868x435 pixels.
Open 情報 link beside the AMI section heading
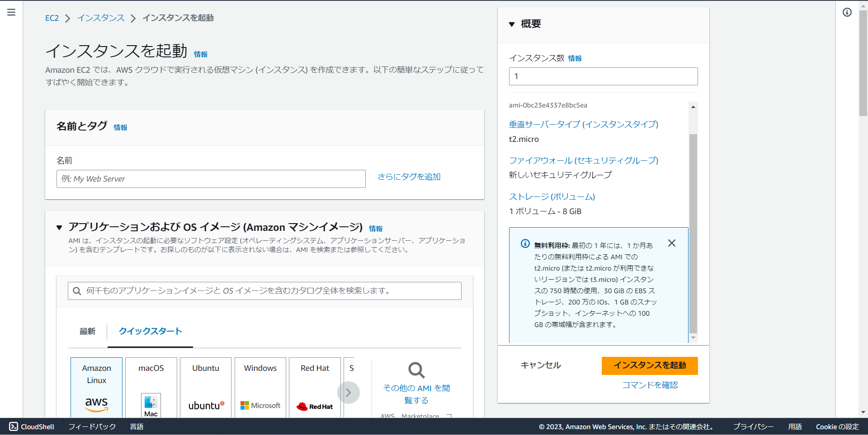376,229
